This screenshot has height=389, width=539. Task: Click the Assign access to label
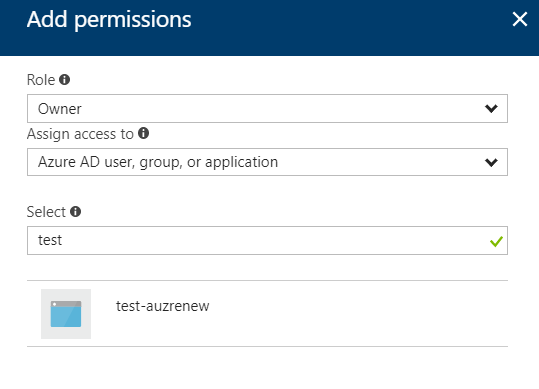pyautogui.click(x=80, y=134)
